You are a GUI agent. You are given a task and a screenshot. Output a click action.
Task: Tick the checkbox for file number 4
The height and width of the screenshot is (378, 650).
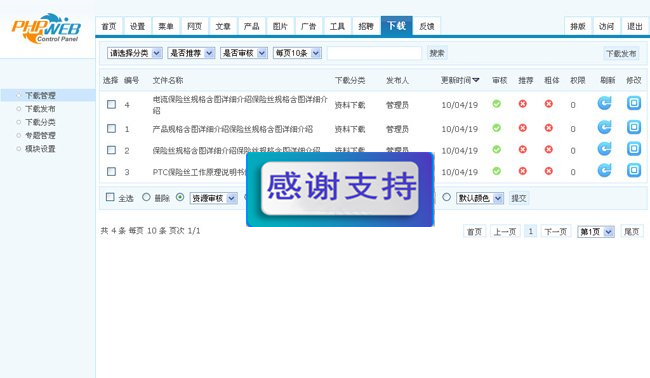pyautogui.click(x=112, y=104)
